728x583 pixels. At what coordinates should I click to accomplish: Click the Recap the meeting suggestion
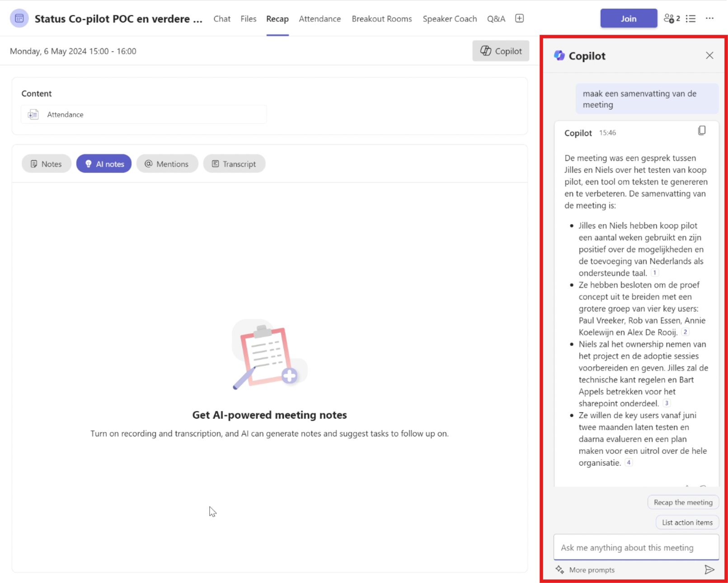683,502
